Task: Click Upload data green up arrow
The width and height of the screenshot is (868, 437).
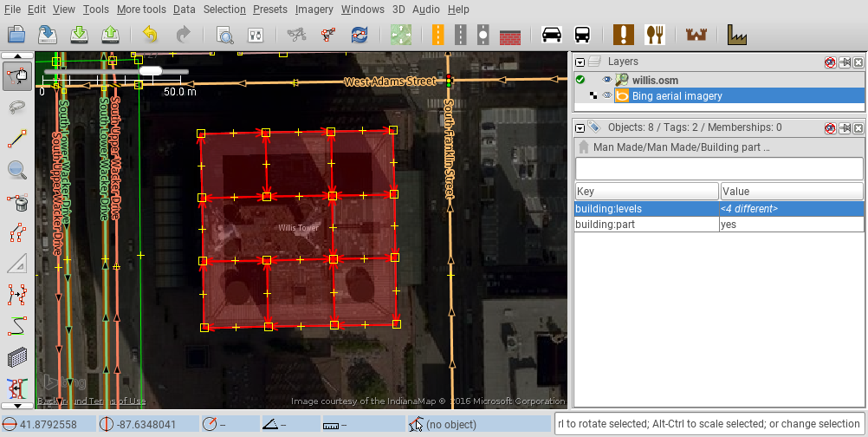Action: click(110, 35)
